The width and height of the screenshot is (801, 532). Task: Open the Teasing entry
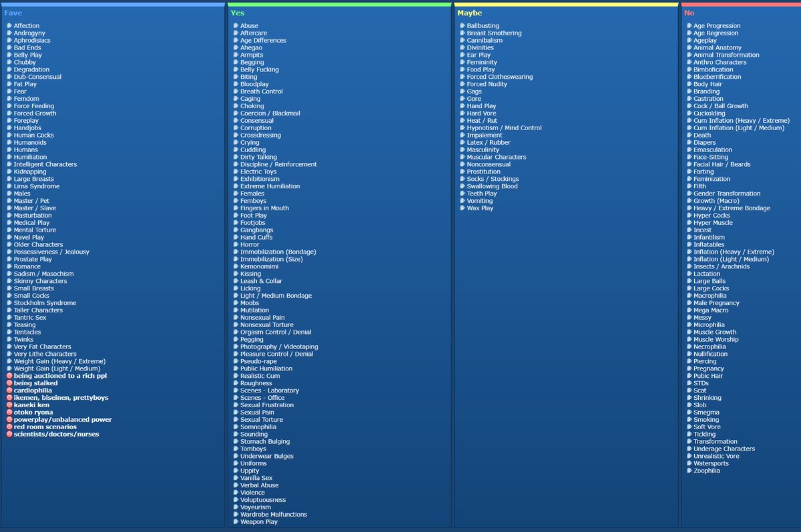pos(25,325)
